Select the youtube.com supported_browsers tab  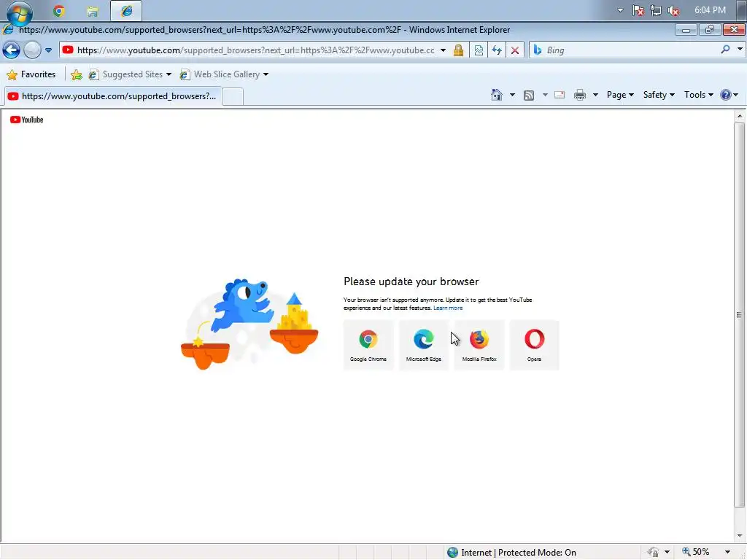tap(113, 96)
